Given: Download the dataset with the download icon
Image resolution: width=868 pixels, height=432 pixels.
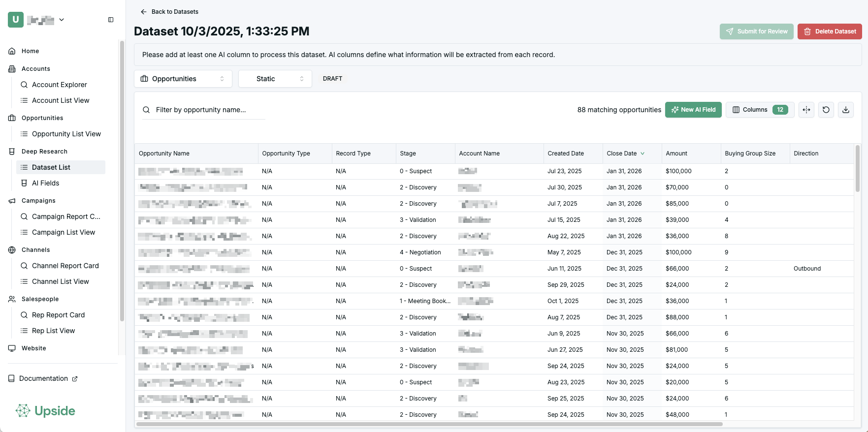Looking at the screenshot, I should [x=846, y=110].
